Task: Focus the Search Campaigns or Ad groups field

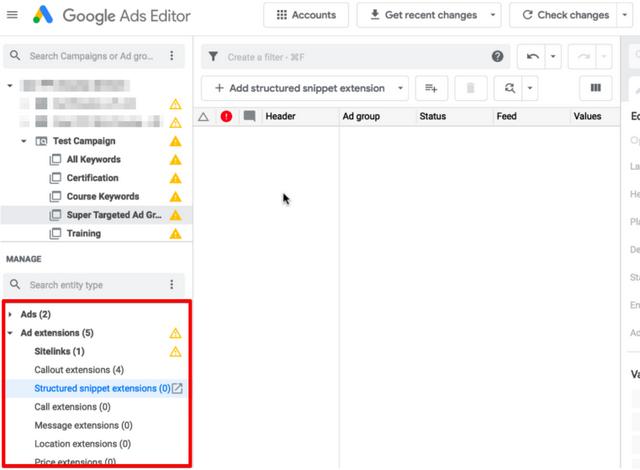Action: (91, 56)
